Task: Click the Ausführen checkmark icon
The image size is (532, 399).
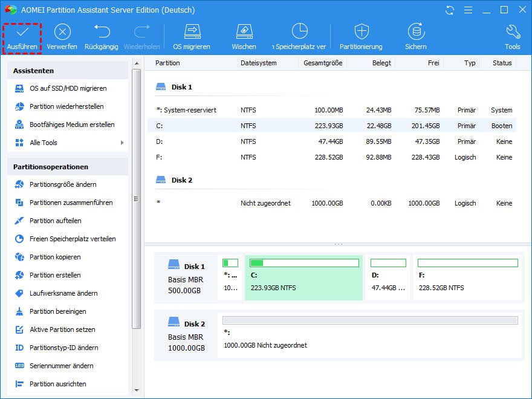Action: (22, 32)
